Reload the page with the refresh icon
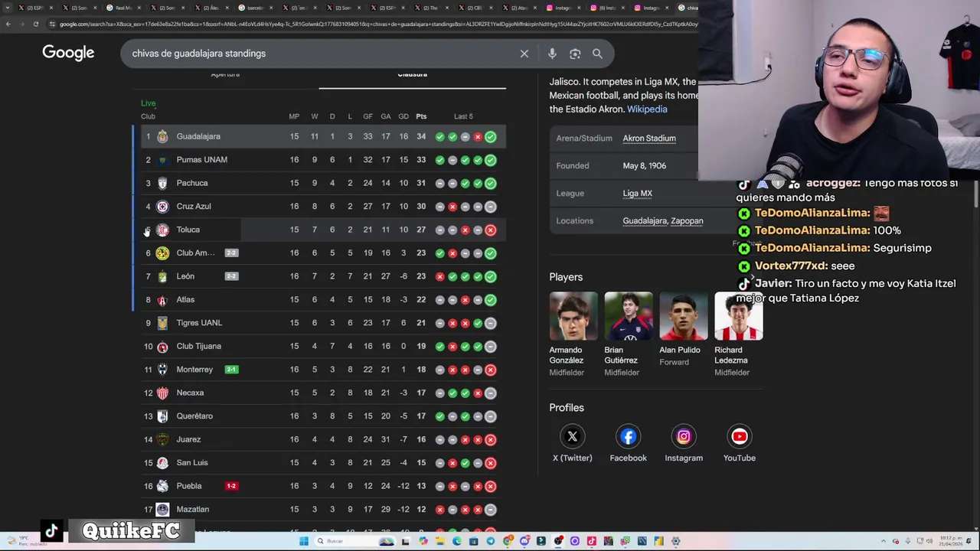Image resolution: width=980 pixels, height=551 pixels. [x=35, y=24]
